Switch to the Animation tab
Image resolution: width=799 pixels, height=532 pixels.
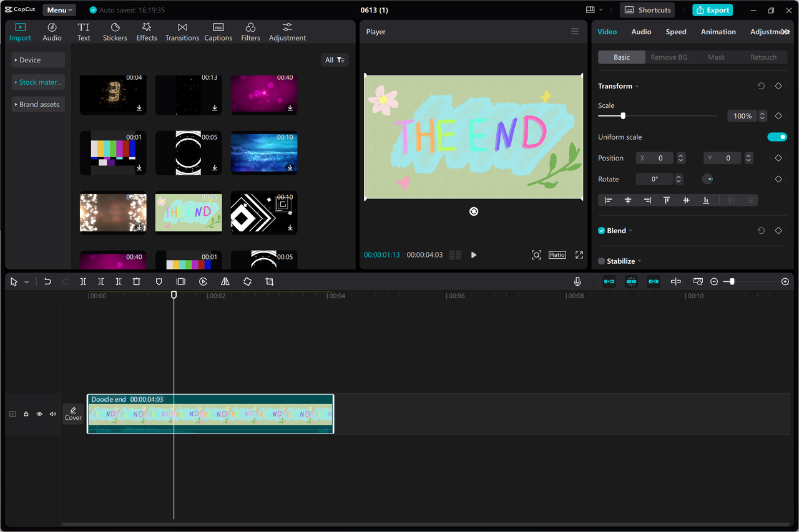[718, 31]
